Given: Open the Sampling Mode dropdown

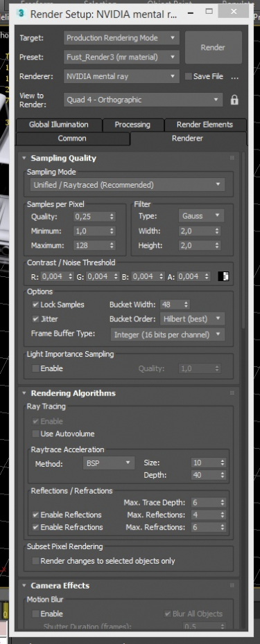Looking at the screenshot, I should pos(128,185).
